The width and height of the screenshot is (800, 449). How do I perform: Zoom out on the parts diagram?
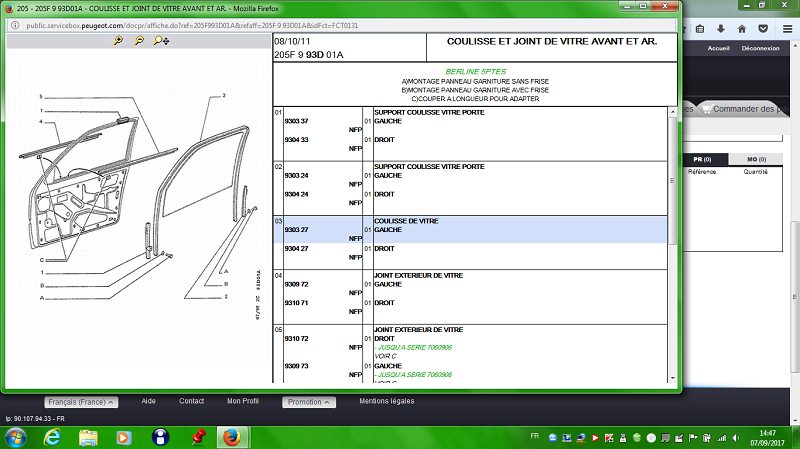tap(139, 40)
